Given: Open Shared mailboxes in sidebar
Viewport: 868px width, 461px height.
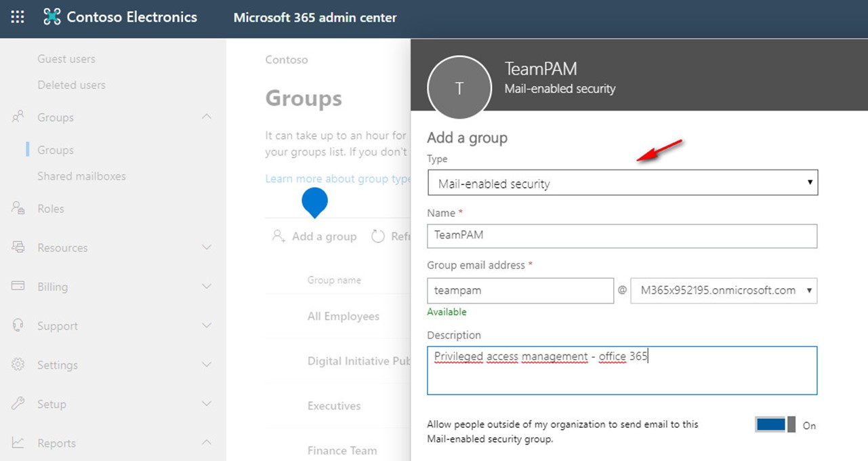Looking at the screenshot, I should tap(82, 176).
